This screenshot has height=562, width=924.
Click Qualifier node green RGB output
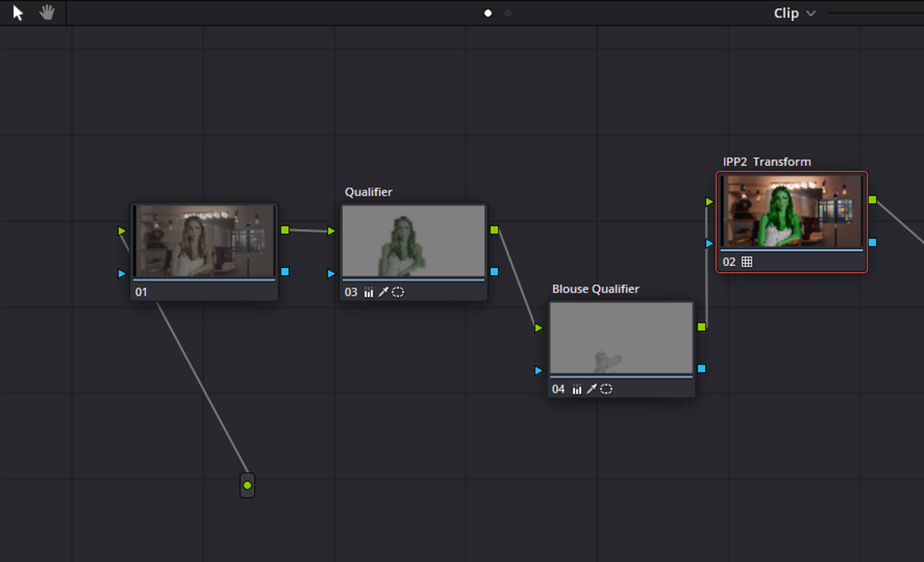click(494, 230)
